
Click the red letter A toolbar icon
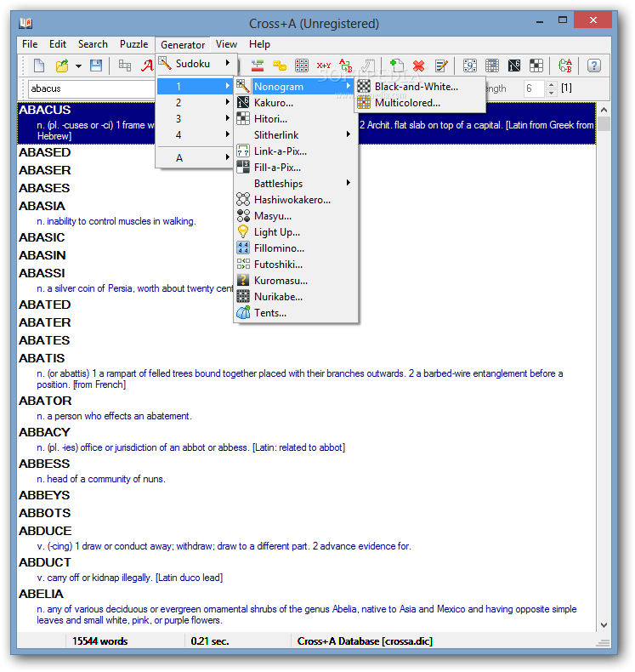coord(147,65)
